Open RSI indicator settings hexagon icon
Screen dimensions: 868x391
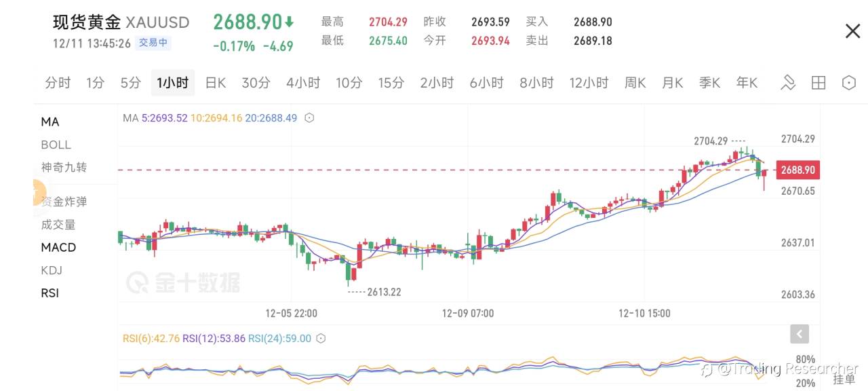point(321,339)
